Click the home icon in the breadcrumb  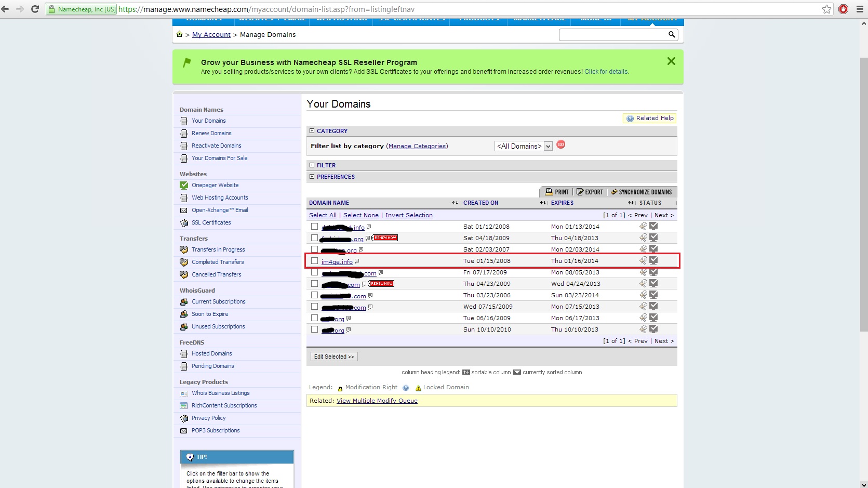point(179,34)
